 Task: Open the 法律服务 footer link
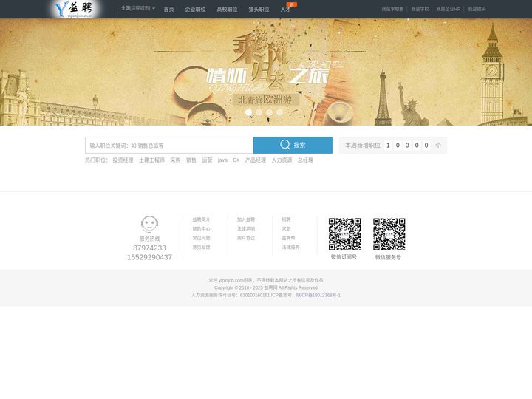tap(291, 247)
